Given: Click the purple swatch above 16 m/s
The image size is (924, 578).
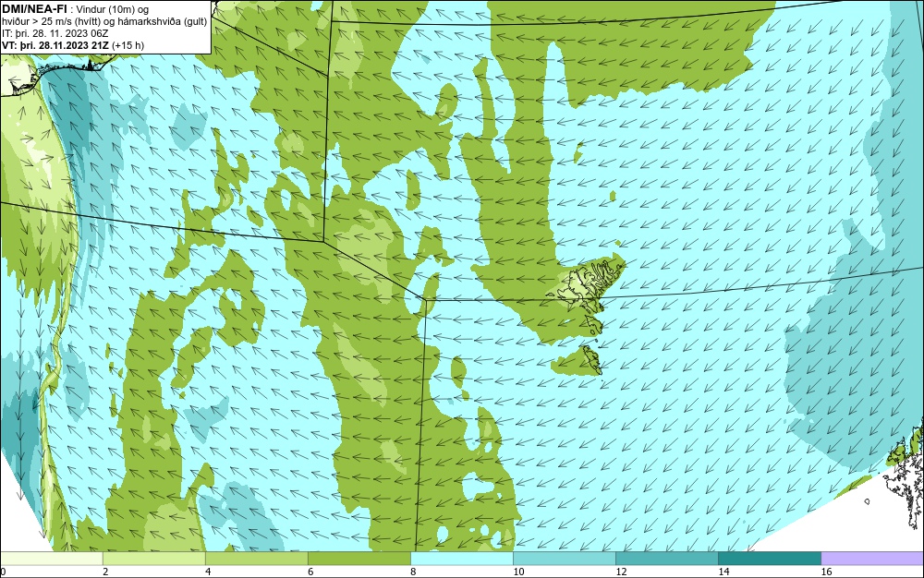Looking at the screenshot, I should [872, 558].
